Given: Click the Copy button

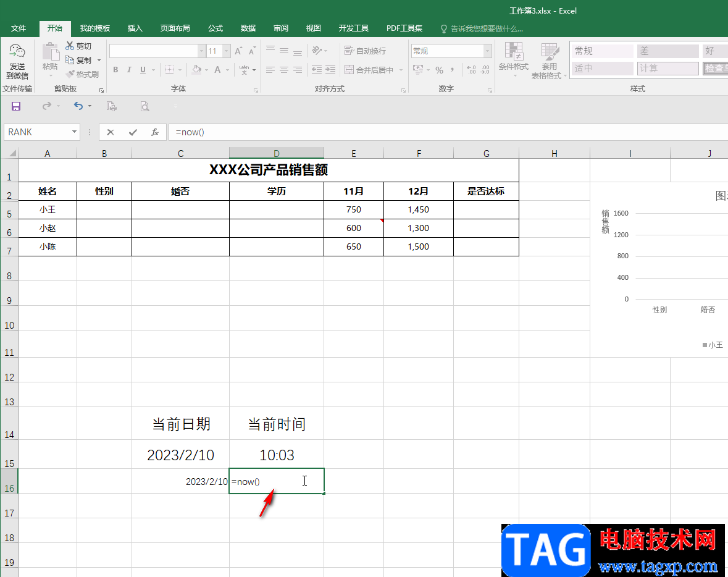Looking at the screenshot, I should pos(78,60).
